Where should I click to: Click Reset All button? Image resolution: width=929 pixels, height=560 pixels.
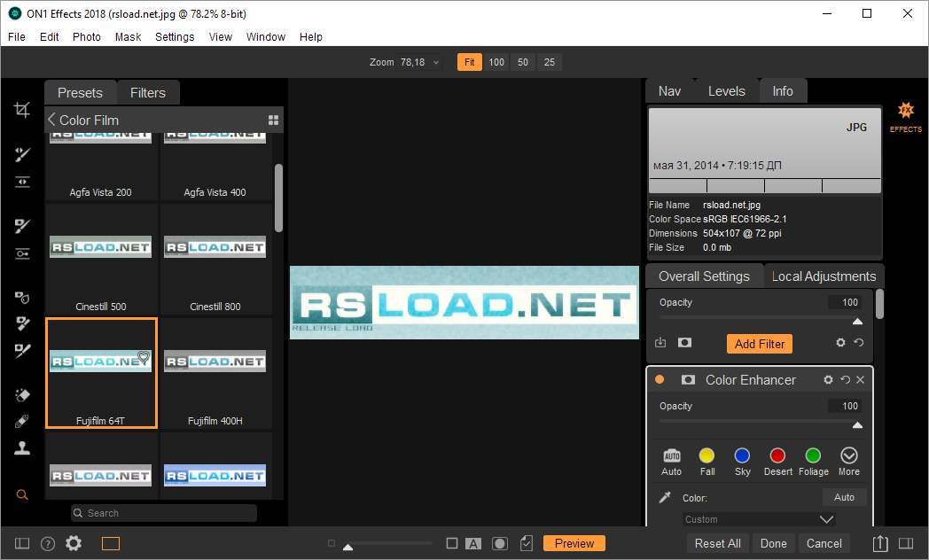pos(717,543)
